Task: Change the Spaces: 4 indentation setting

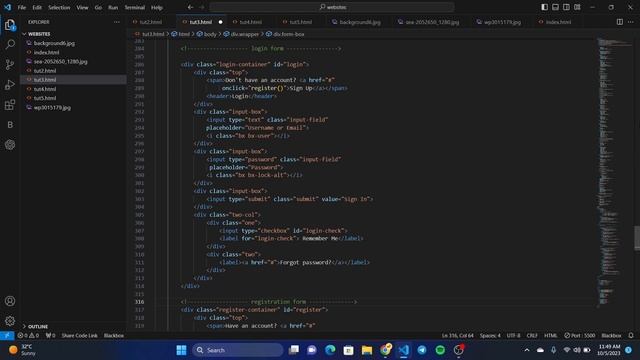Action: click(x=490, y=336)
